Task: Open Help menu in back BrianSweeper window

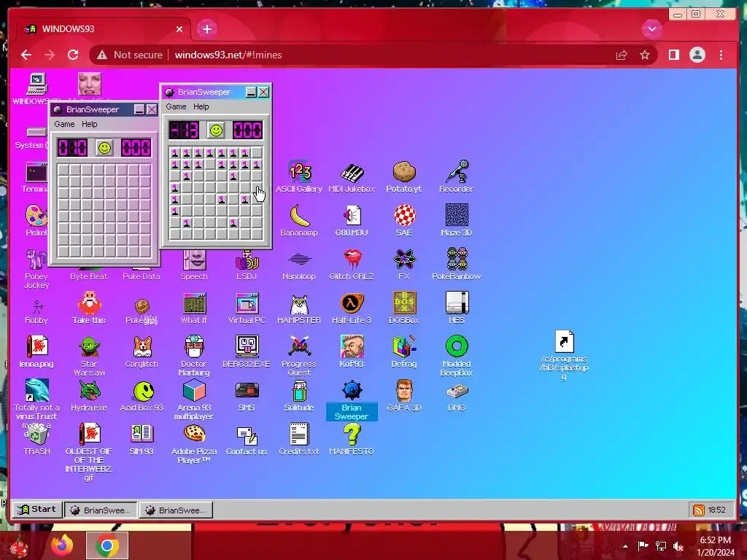Action: click(90, 124)
